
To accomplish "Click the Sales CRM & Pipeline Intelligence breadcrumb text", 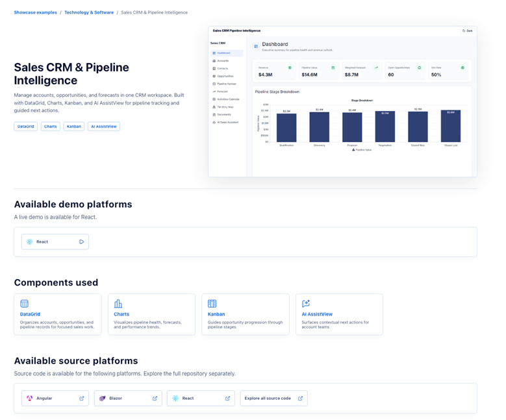I will [x=154, y=12].
